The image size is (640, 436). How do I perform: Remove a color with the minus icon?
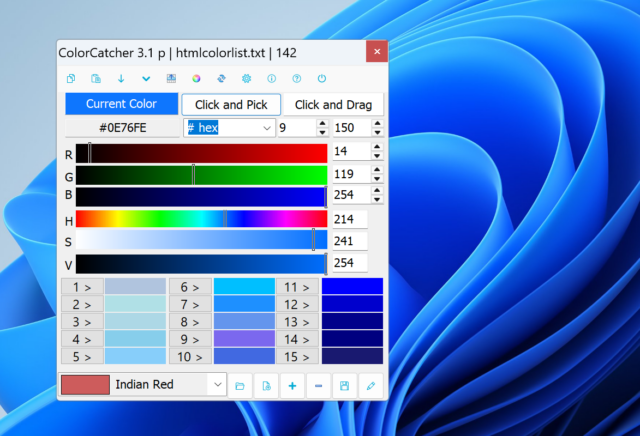pyautogui.click(x=318, y=385)
